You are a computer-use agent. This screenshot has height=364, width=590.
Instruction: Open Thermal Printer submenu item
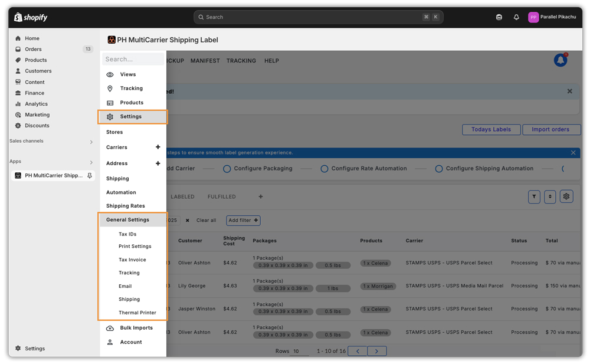coord(137,313)
